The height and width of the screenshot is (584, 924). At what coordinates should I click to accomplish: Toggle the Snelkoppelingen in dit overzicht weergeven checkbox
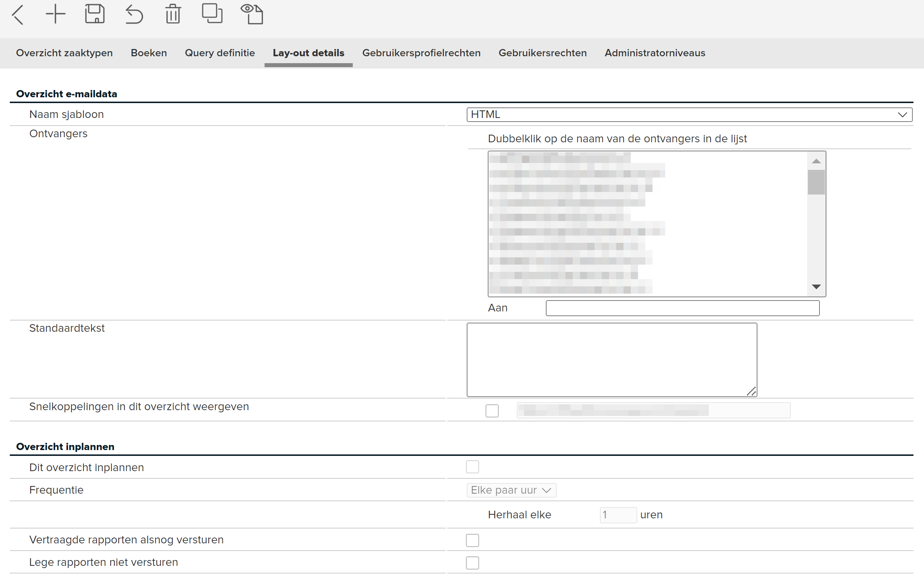pyautogui.click(x=492, y=411)
